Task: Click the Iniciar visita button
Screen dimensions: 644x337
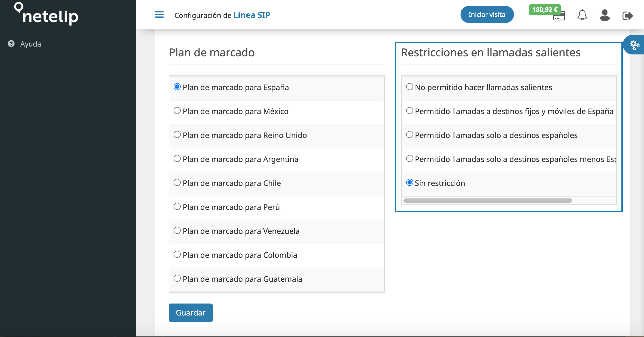Action: (x=487, y=14)
